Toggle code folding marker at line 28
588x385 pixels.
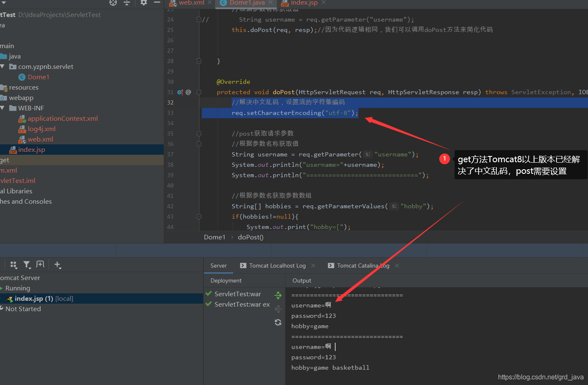(199, 61)
